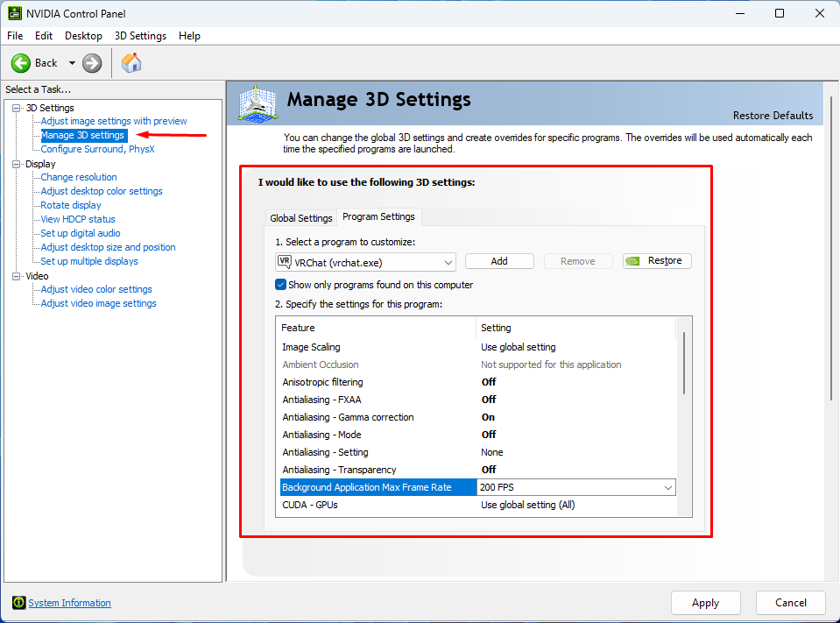This screenshot has width=840, height=623.
Task: Switch to the Global Settings tab
Action: pos(301,218)
